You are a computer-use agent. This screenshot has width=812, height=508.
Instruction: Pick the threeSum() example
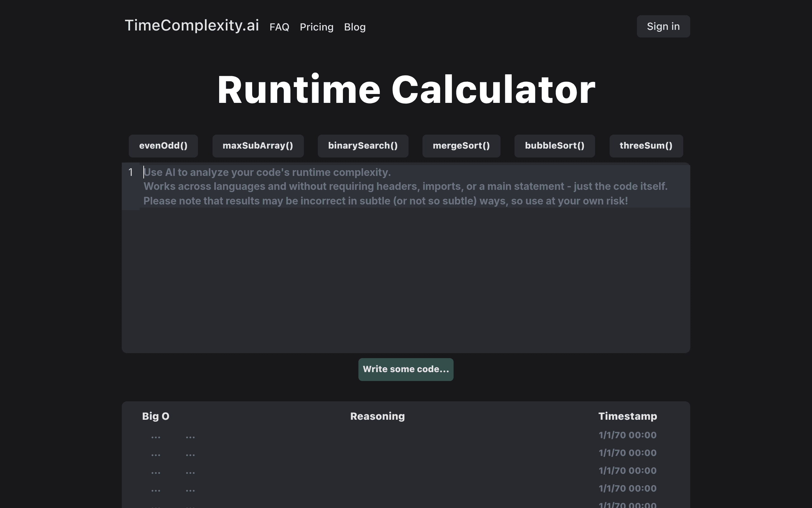[x=646, y=146]
